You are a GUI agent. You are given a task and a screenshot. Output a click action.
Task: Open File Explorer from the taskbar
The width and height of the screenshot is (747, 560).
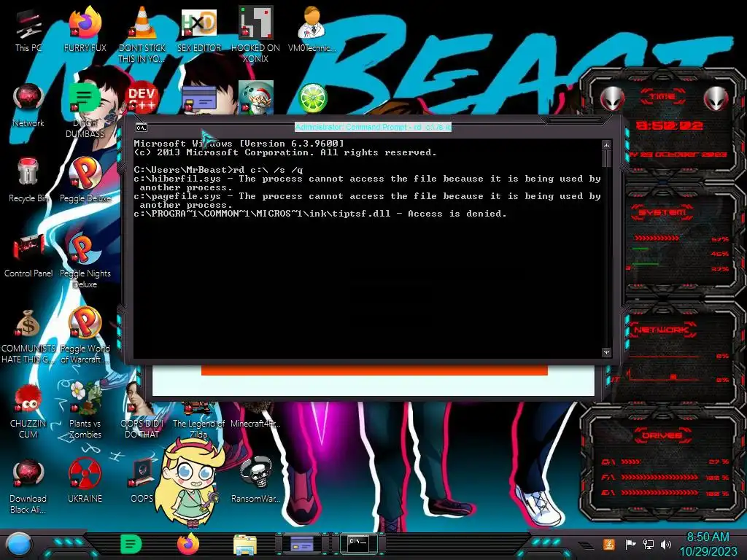[x=245, y=544]
